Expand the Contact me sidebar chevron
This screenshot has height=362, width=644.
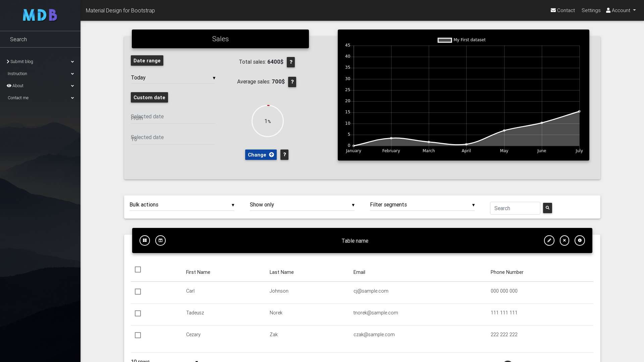point(72,98)
